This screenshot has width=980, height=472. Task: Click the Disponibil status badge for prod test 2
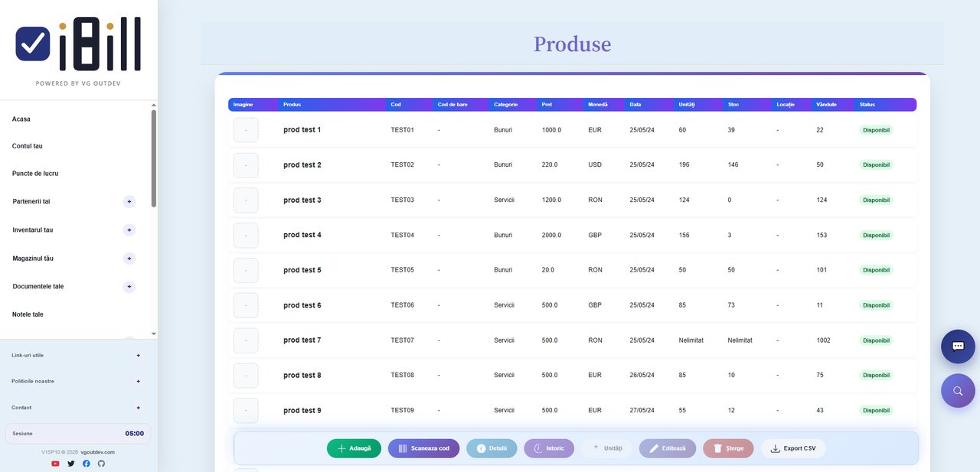[876, 165]
